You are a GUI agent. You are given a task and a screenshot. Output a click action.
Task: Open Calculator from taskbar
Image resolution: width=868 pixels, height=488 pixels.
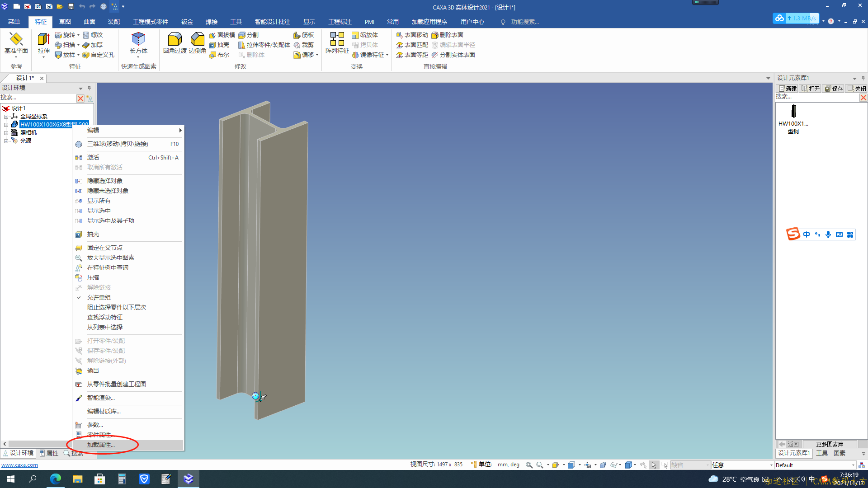(x=122, y=479)
